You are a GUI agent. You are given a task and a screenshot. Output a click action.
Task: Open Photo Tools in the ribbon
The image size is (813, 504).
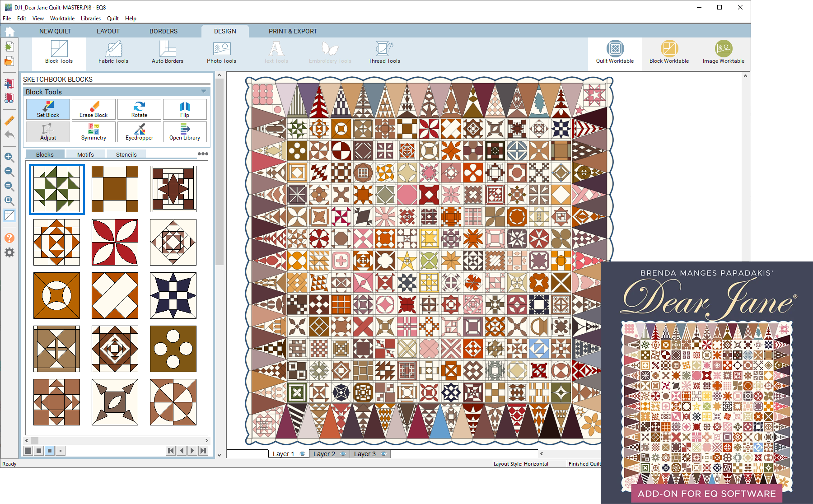click(x=221, y=53)
